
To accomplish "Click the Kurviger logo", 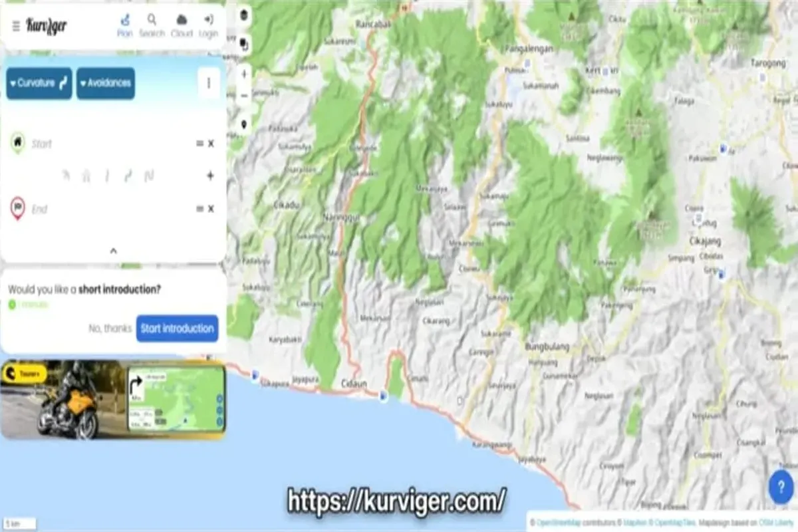I will 47,26.
